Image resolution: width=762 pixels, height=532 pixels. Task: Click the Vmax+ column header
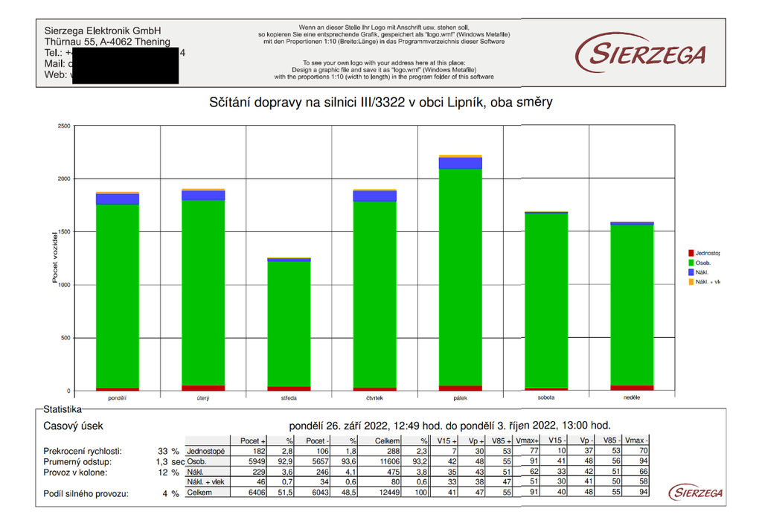[x=527, y=440]
